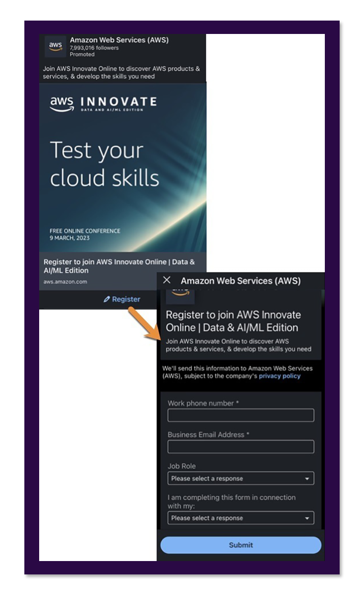Open the privacy policy link
The width and height of the screenshot is (364, 595).
pyautogui.click(x=280, y=376)
